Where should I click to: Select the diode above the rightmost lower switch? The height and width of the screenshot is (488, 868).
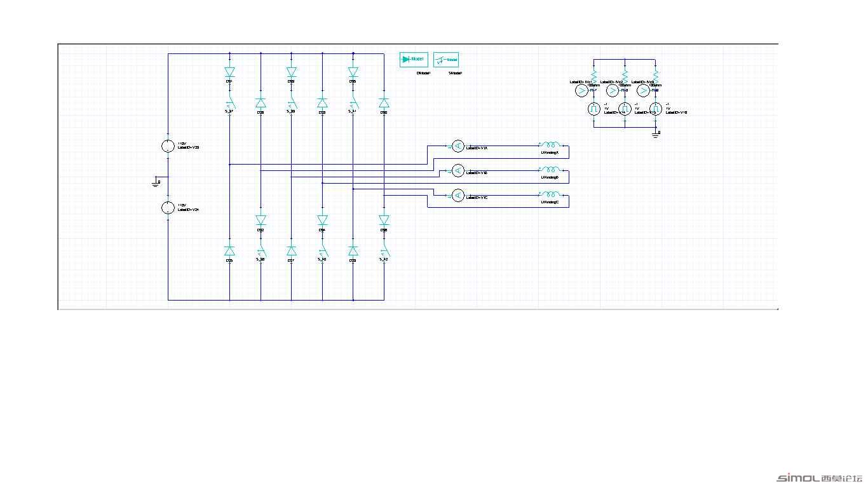[384, 220]
